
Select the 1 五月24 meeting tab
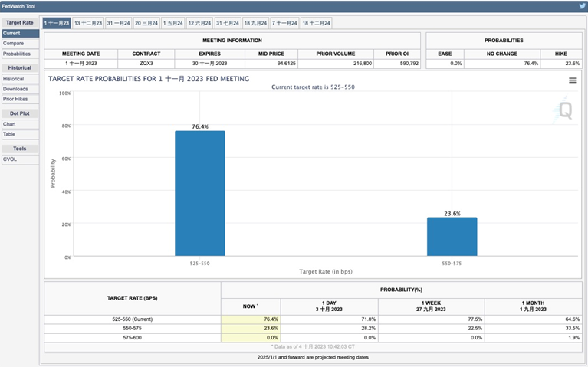coord(173,23)
